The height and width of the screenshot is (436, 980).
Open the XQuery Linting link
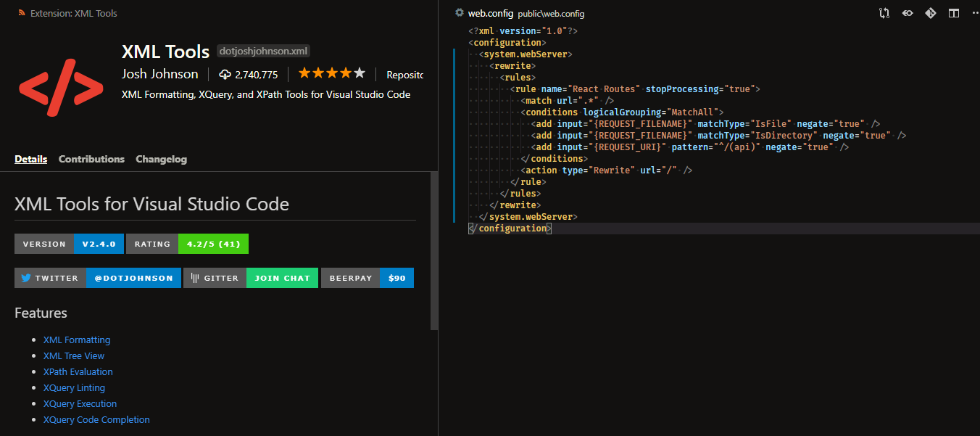(x=74, y=387)
